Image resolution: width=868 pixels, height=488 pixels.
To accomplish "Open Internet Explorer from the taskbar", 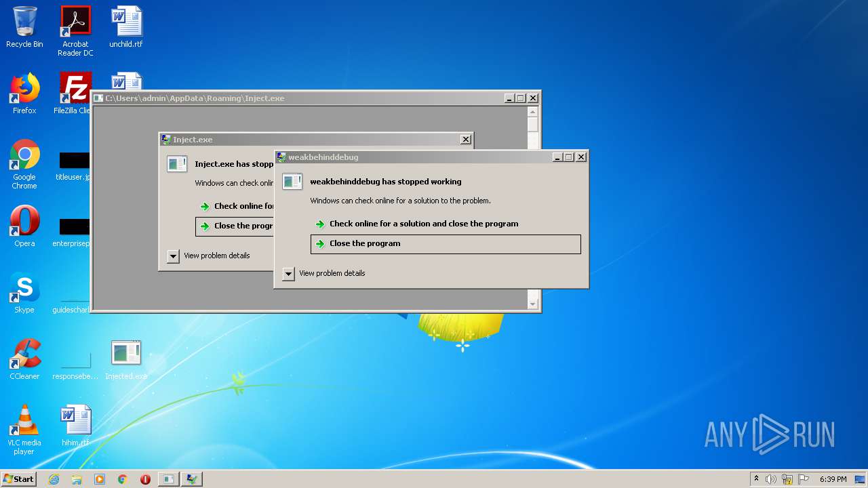I will coord(54,479).
